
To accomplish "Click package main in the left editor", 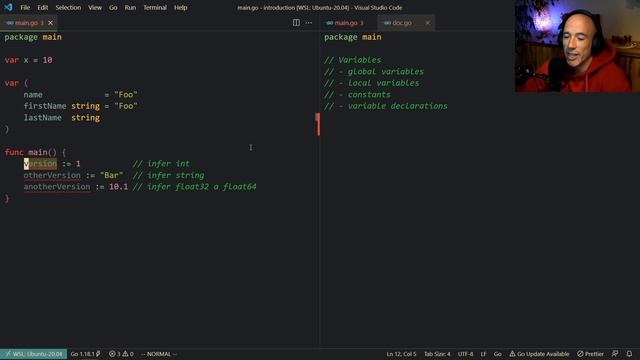I will [x=33, y=37].
